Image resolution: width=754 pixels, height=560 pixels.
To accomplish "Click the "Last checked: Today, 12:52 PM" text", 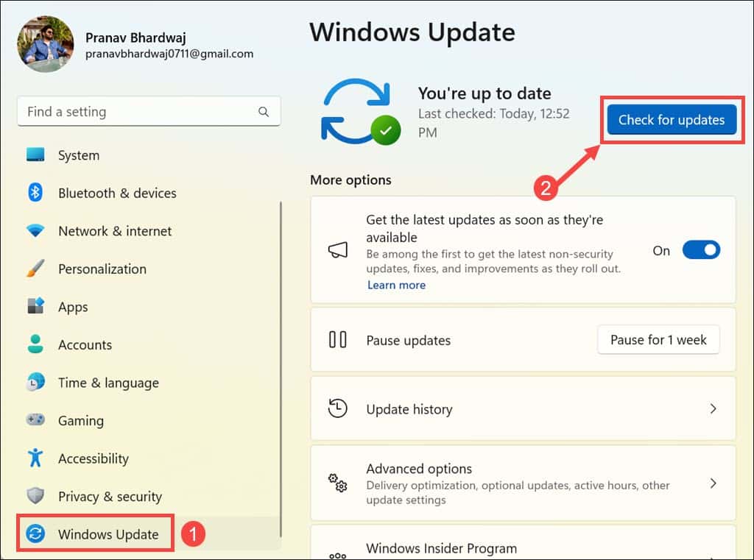I will (493, 123).
